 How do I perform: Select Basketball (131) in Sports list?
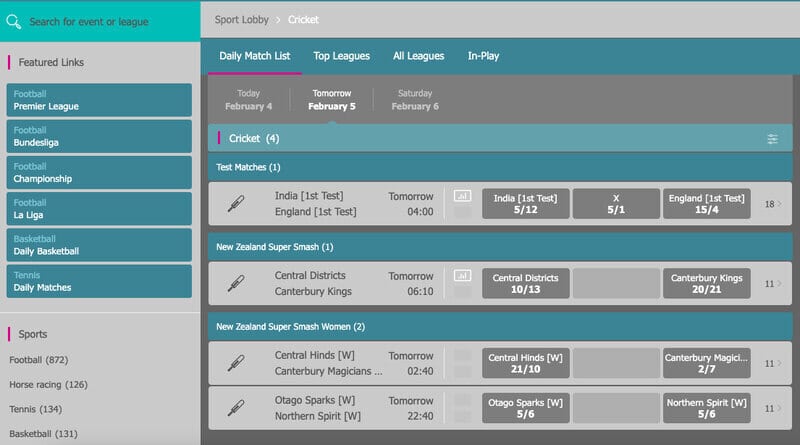click(43, 434)
